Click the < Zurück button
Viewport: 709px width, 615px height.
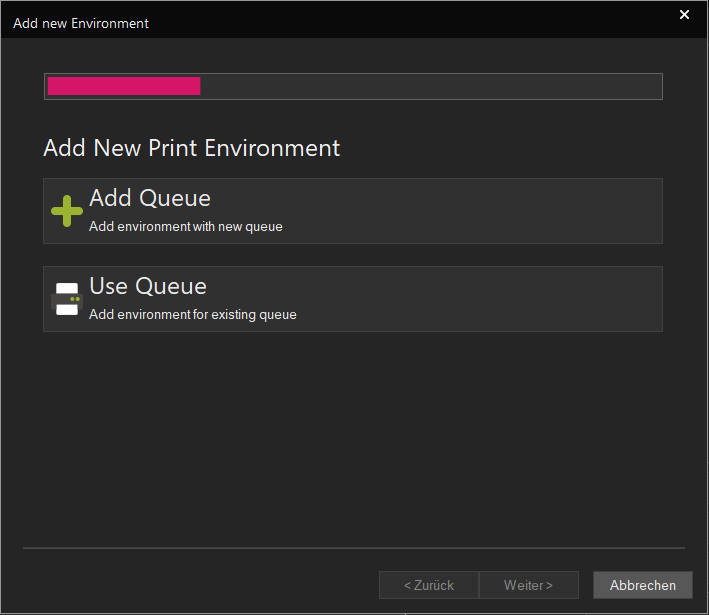click(429, 585)
